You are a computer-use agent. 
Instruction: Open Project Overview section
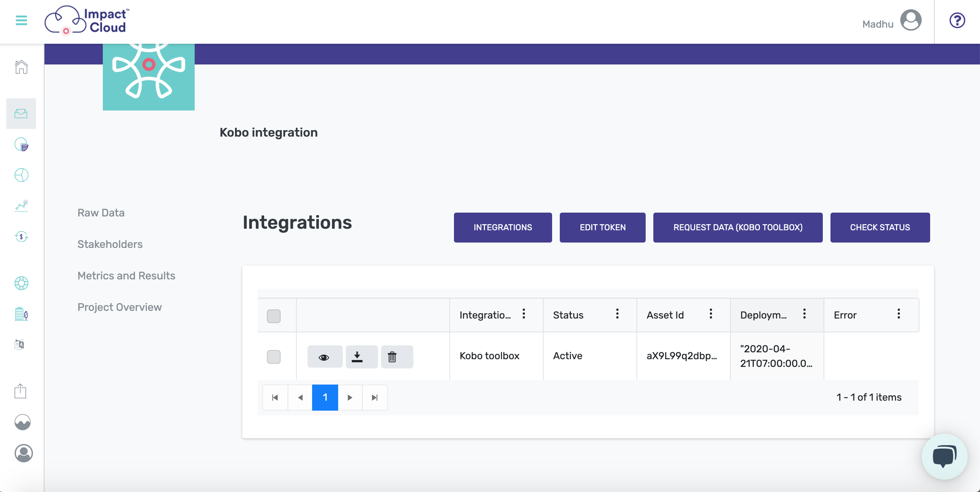point(120,307)
